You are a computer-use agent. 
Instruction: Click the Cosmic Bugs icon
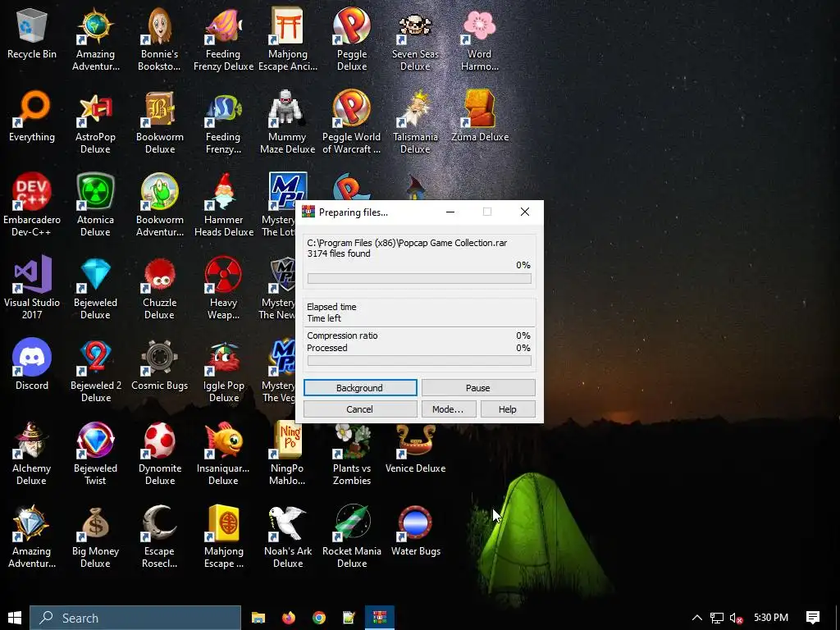click(160, 365)
